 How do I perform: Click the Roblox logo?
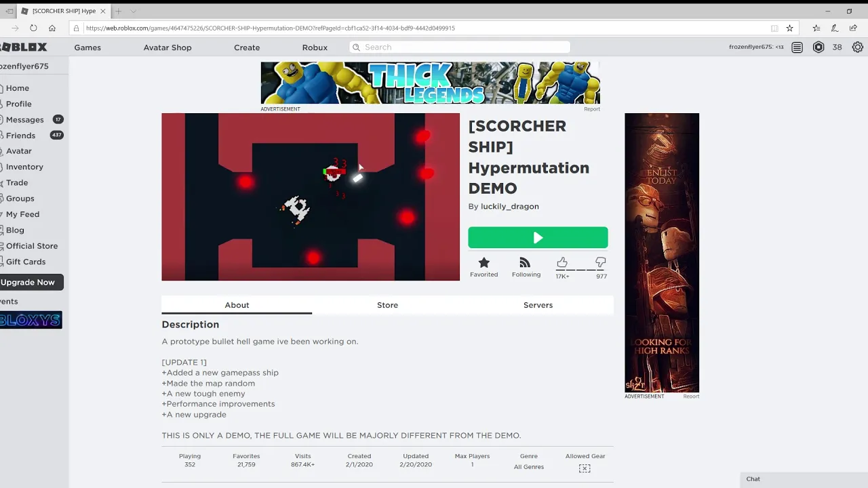pos(24,47)
